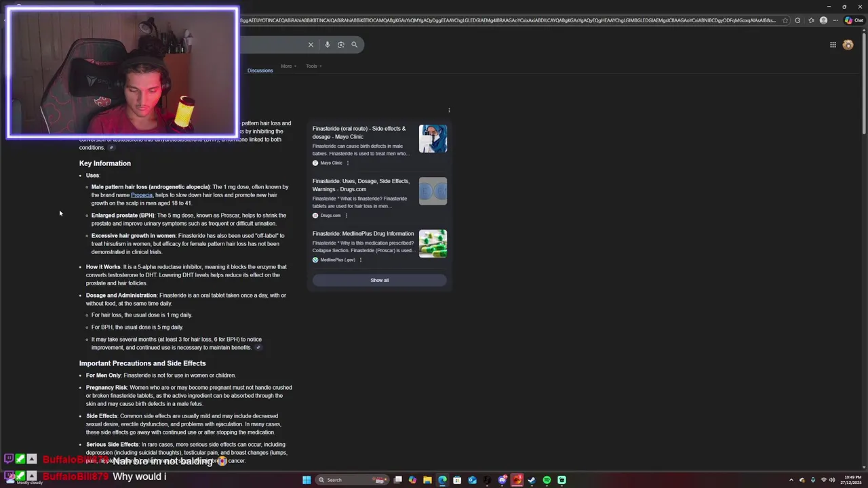Open Microsoft Store from the taskbar
868x488 pixels.
pos(457,480)
